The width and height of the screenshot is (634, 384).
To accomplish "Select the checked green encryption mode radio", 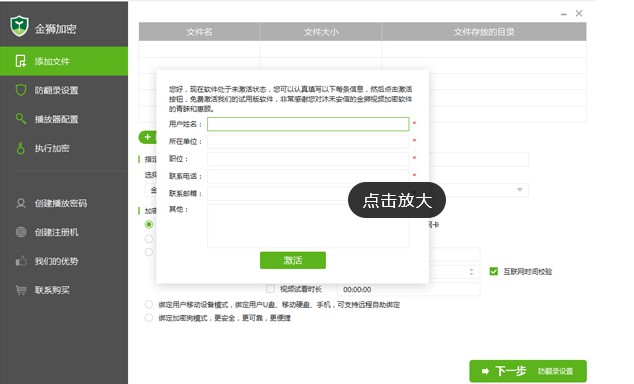I will (x=149, y=224).
